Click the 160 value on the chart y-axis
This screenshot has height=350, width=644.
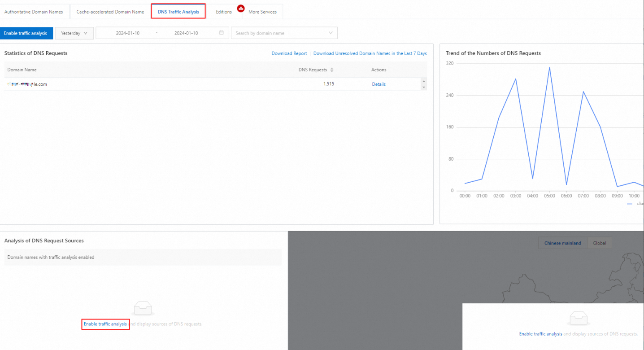[x=450, y=127]
